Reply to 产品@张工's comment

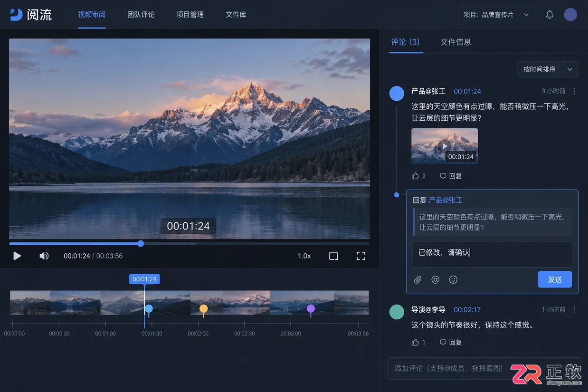pyautogui.click(x=451, y=176)
